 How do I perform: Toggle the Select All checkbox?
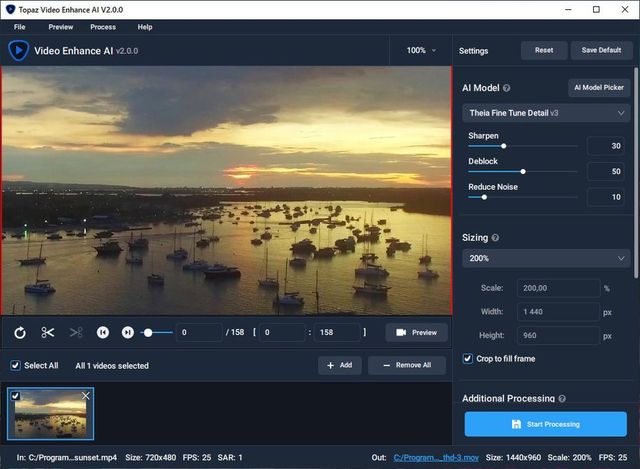click(15, 365)
